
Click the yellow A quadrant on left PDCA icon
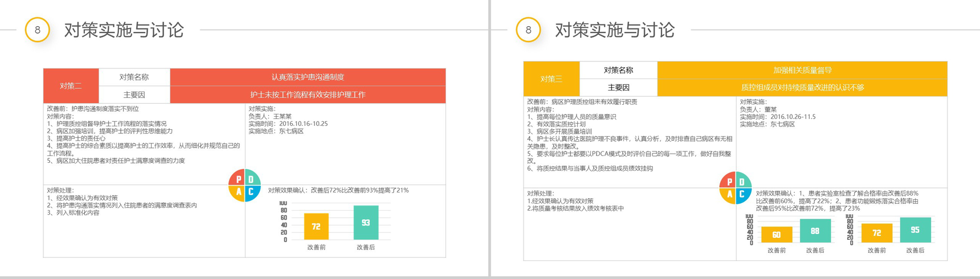pyautogui.click(x=237, y=194)
